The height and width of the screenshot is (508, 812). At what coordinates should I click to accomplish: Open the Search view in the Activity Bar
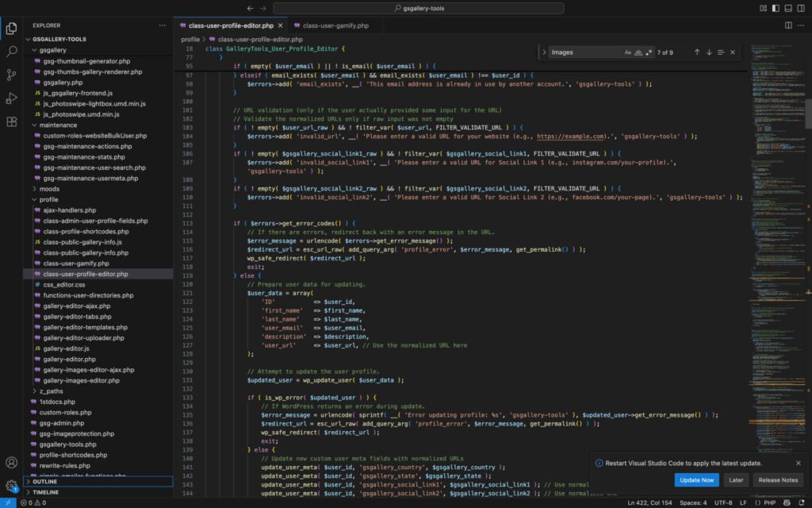pos(10,52)
